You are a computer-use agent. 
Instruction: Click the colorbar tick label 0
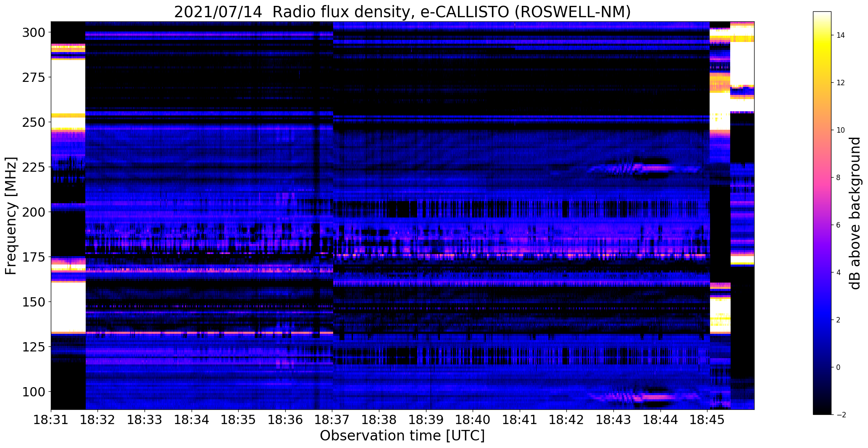coord(839,367)
